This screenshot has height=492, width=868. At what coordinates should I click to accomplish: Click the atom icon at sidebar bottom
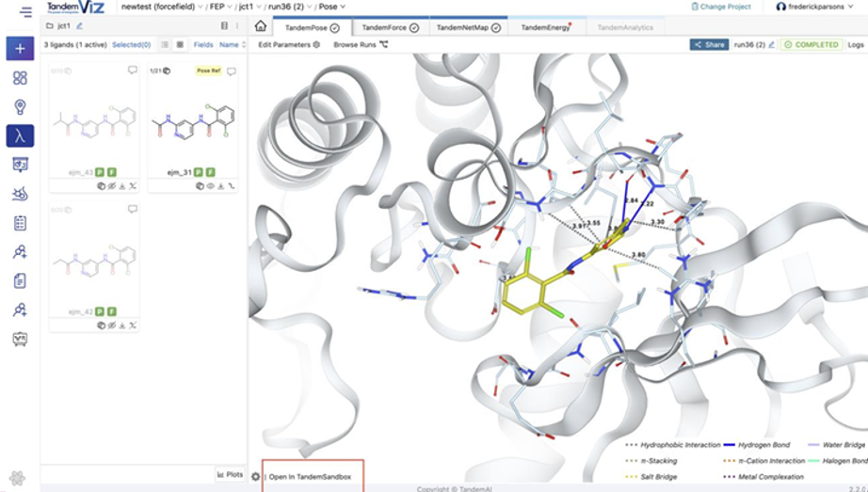click(x=17, y=478)
